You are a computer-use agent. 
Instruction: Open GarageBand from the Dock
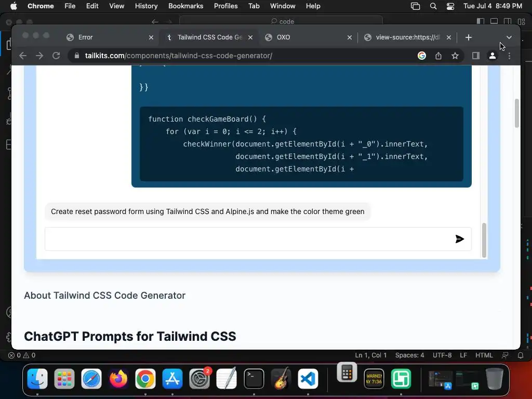click(281, 379)
